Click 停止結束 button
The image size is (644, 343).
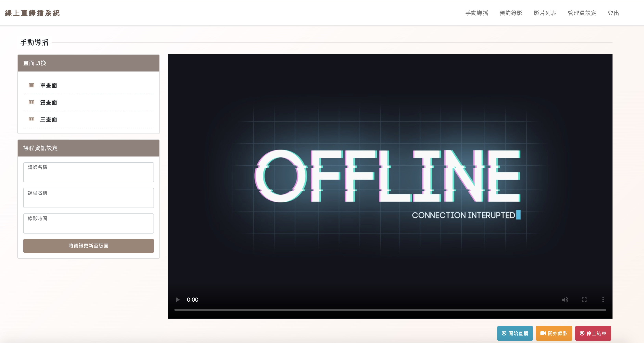(x=593, y=333)
